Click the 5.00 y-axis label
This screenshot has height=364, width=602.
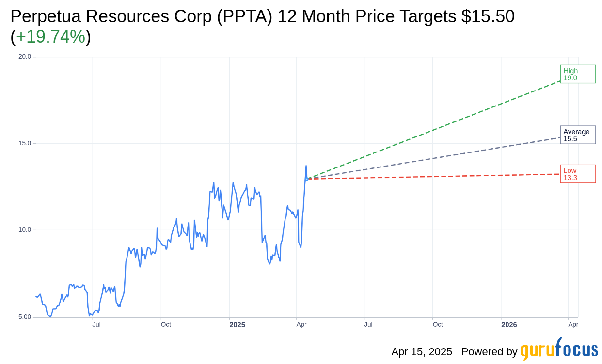[25, 317]
